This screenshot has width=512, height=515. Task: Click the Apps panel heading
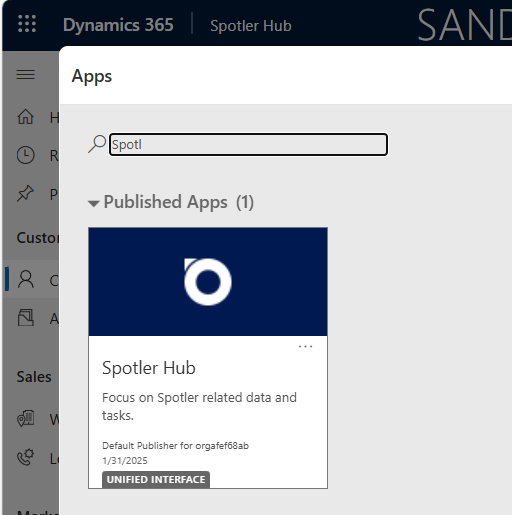(92, 77)
